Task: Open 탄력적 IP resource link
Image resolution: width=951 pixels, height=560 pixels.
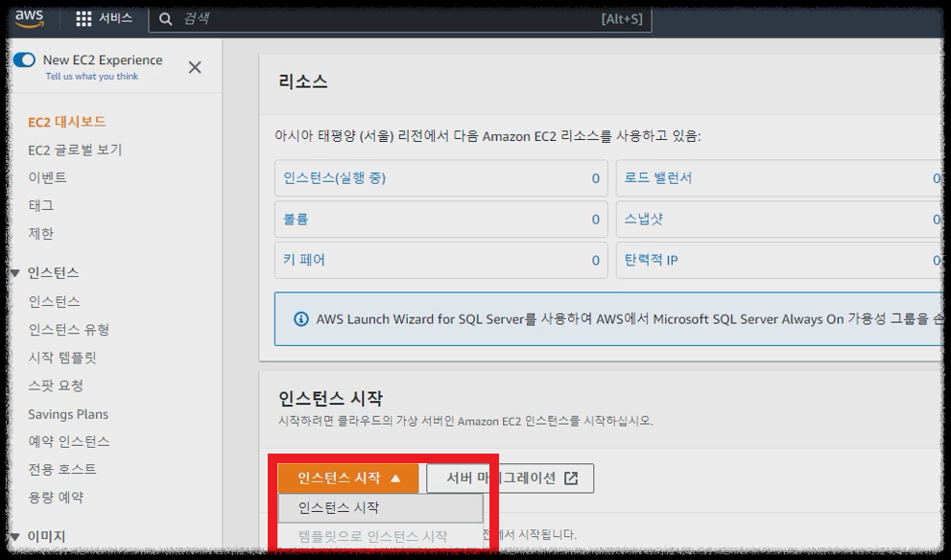Action: click(651, 260)
